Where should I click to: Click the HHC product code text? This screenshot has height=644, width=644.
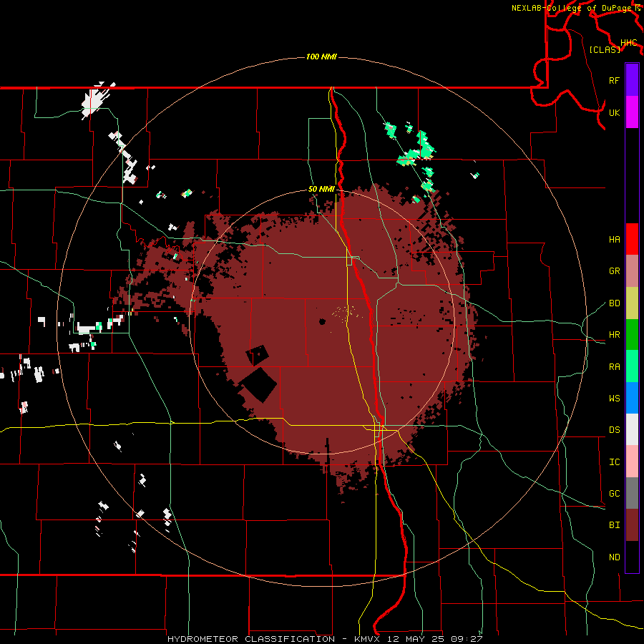point(628,43)
